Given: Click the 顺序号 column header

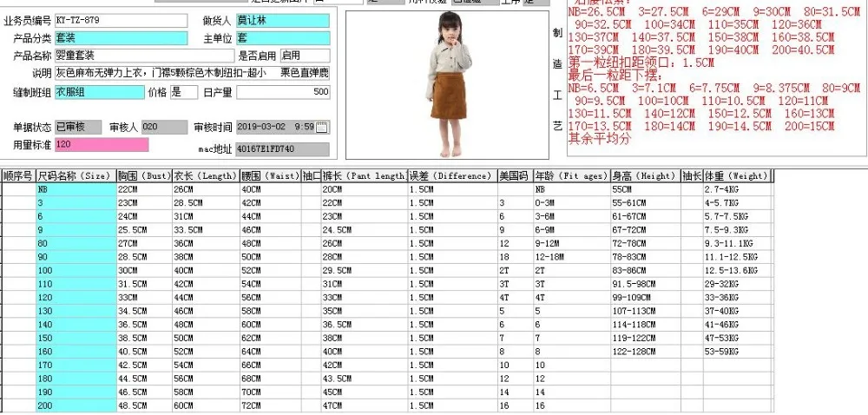Looking at the screenshot, I should pyautogui.click(x=19, y=176).
